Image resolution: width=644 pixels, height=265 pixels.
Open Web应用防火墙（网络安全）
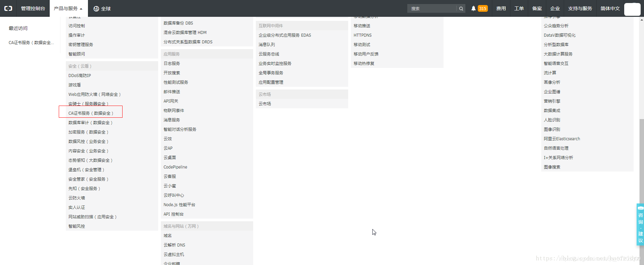pos(94,94)
